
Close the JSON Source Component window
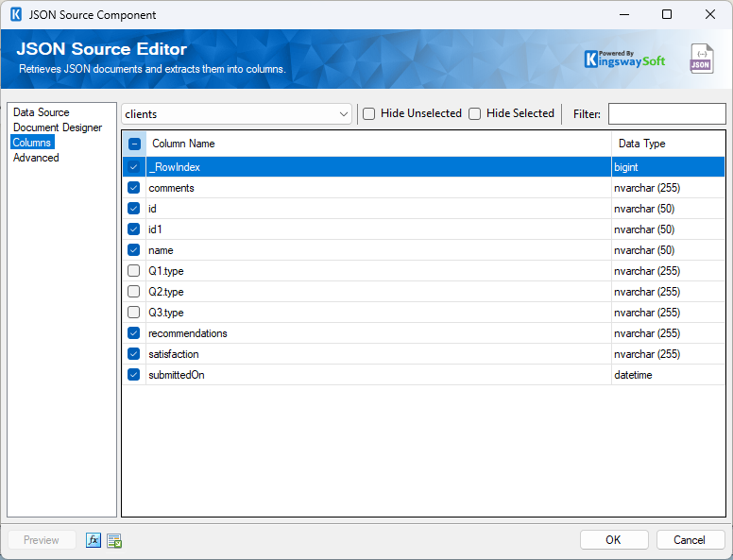click(710, 14)
